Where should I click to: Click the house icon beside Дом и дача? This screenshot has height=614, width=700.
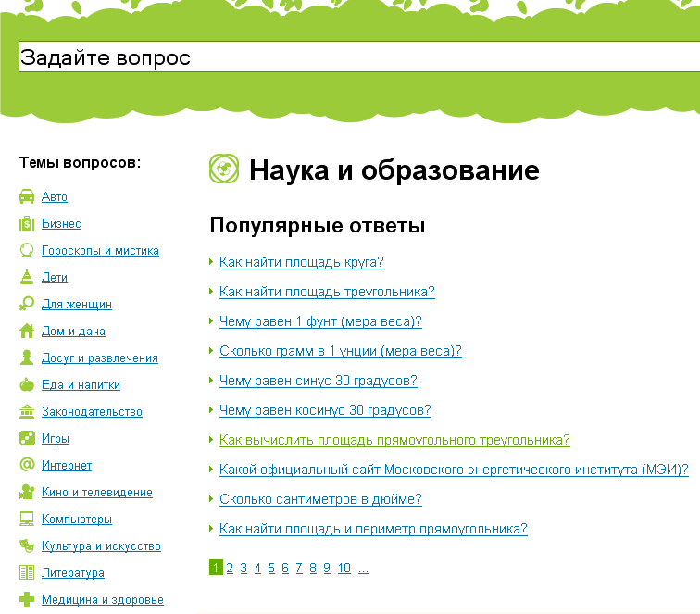pyautogui.click(x=27, y=331)
